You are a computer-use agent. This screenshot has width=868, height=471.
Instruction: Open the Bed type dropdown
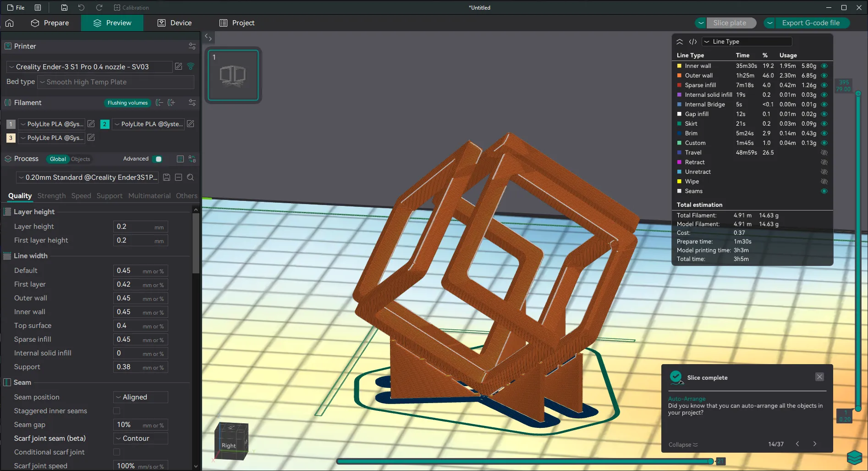pyautogui.click(x=116, y=82)
